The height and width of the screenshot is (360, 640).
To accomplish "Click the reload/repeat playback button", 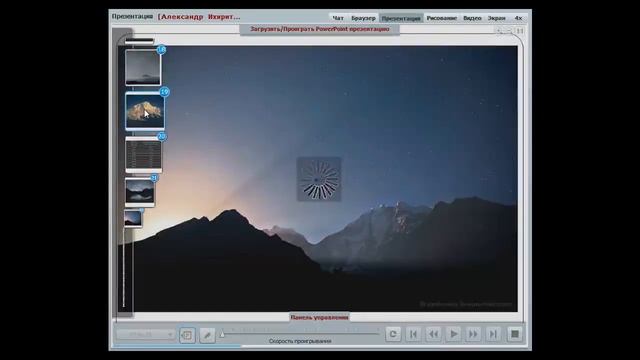I will pyautogui.click(x=393, y=334).
